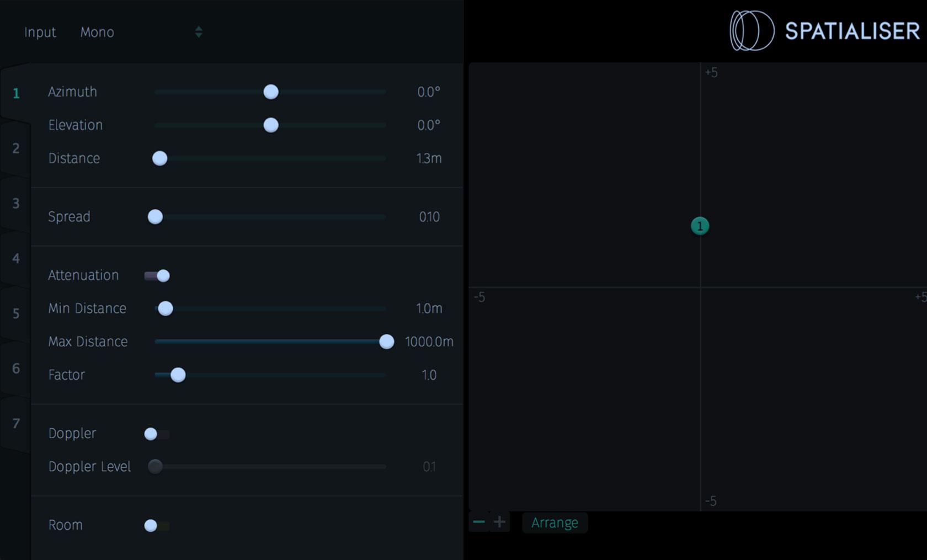Select source tab 7
The image size is (927, 560).
click(16, 424)
